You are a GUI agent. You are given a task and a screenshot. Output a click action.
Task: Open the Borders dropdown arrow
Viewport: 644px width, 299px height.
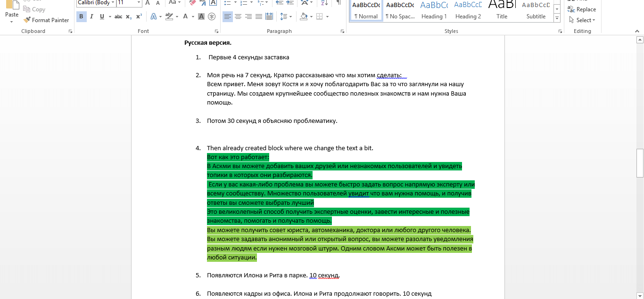coord(328,16)
